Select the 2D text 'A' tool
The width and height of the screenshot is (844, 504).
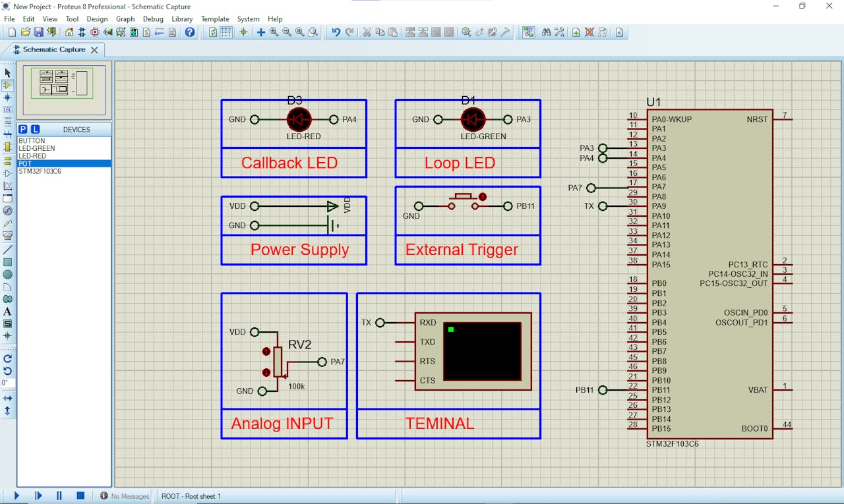8,312
